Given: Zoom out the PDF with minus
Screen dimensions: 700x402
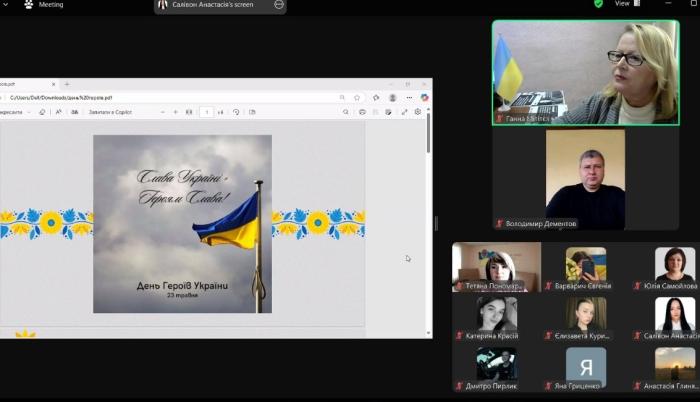Looking at the screenshot, I should [x=162, y=112].
